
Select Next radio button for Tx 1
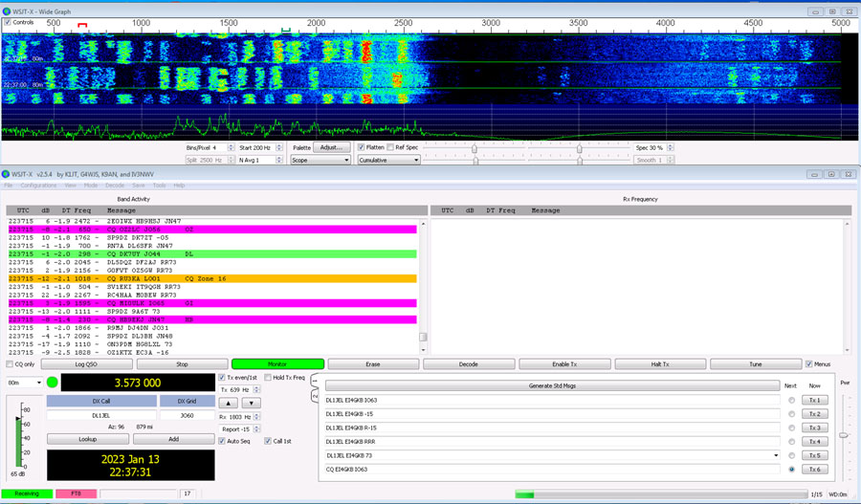click(x=791, y=400)
